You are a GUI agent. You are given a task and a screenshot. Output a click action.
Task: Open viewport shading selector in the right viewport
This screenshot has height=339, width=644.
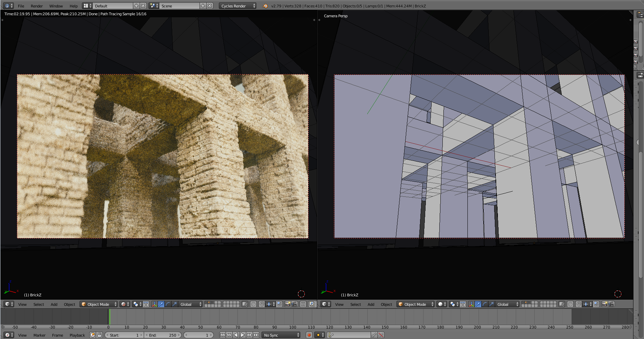(442, 304)
